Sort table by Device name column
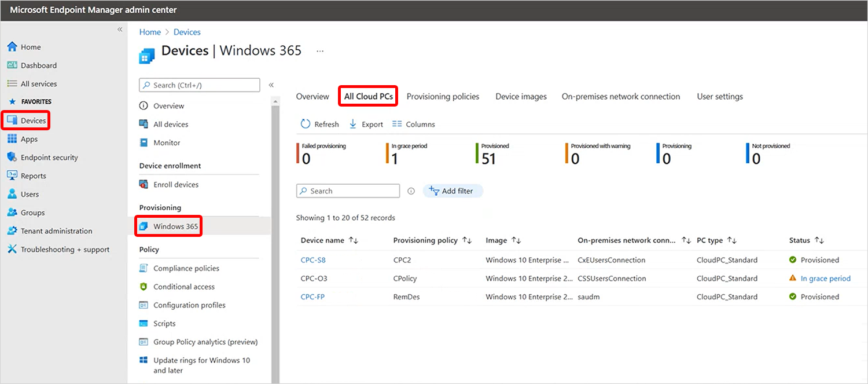 (353, 240)
